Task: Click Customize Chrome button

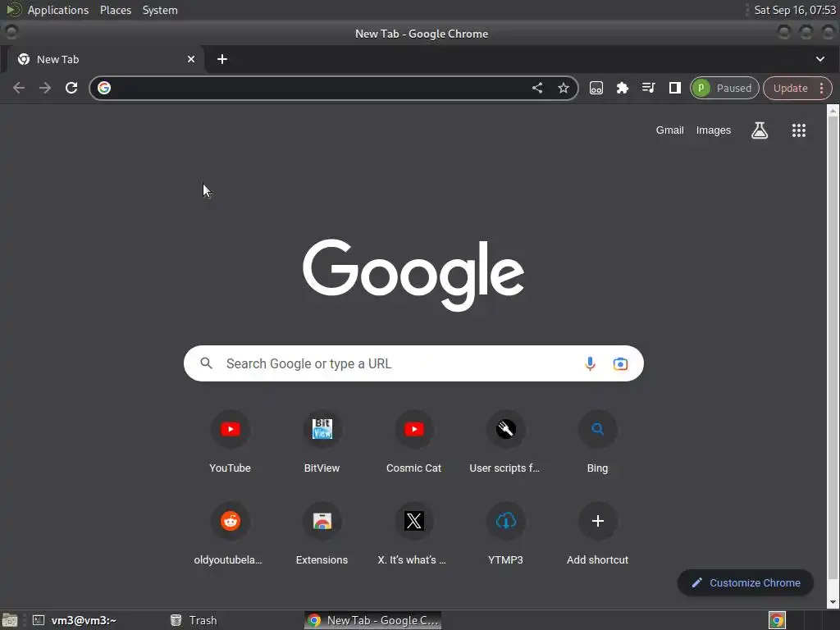Action: click(745, 583)
